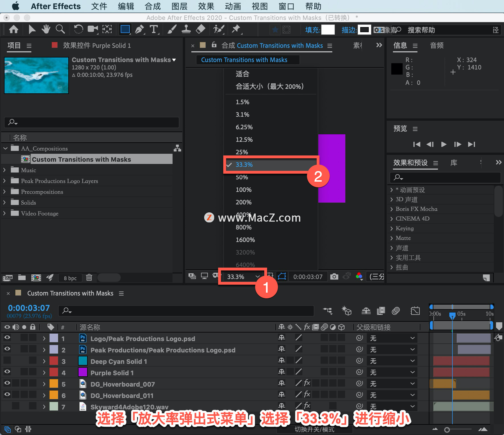
Task: Expand the Music folder
Action: pyautogui.click(x=5, y=170)
